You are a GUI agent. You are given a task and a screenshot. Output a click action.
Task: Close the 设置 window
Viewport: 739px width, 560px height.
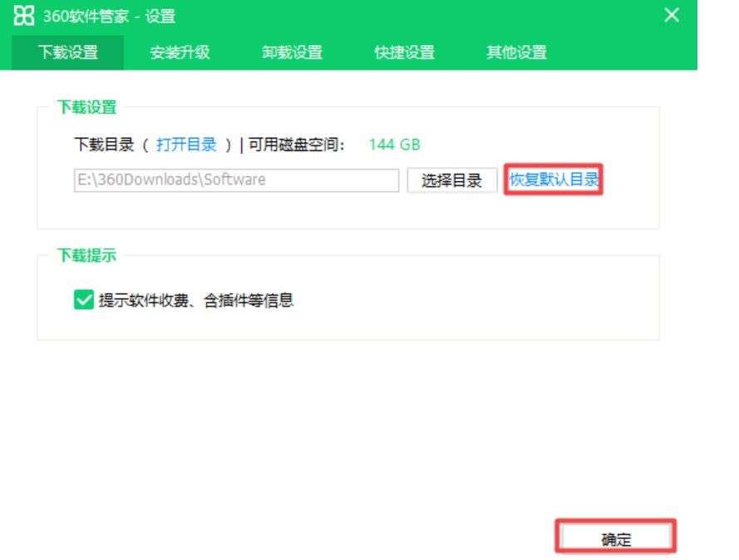[x=672, y=15]
